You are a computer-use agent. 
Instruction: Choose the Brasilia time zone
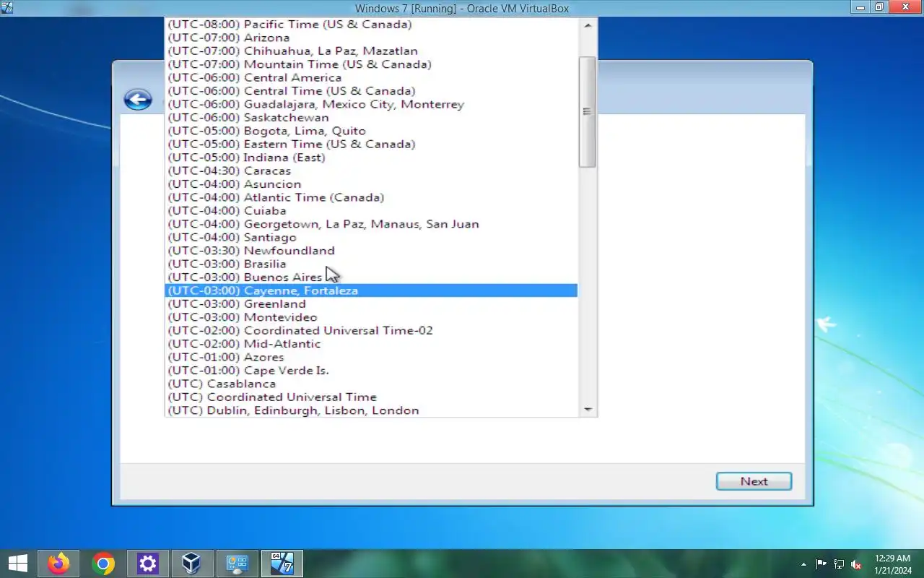pos(371,264)
